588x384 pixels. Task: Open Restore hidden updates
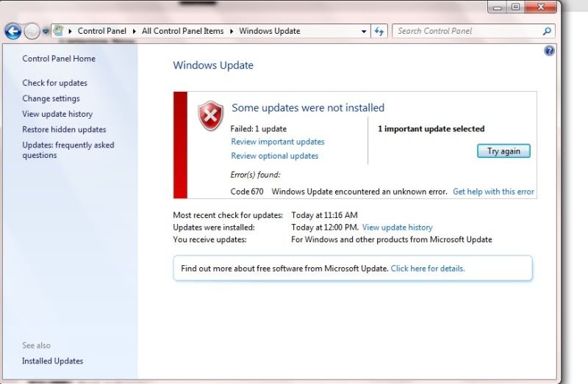(64, 130)
